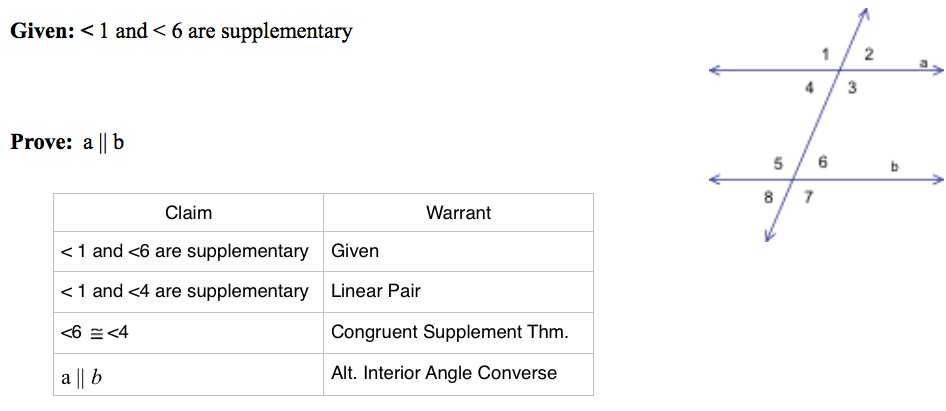Click the Warrant column header
The width and height of the screenshot is (946, 411).
(x=458, y=212)
